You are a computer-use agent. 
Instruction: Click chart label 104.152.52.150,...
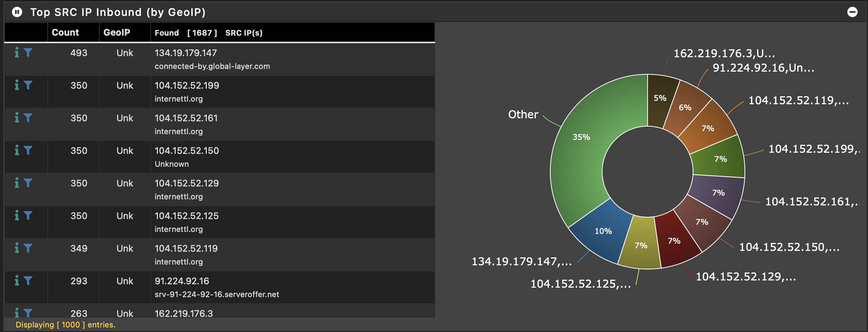[x=789, y=247]
